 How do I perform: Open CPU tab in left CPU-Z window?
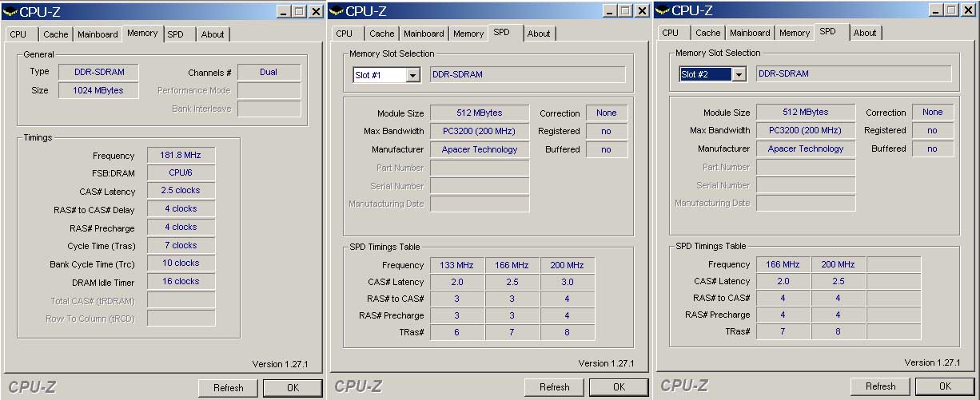[x=18, y=34]
